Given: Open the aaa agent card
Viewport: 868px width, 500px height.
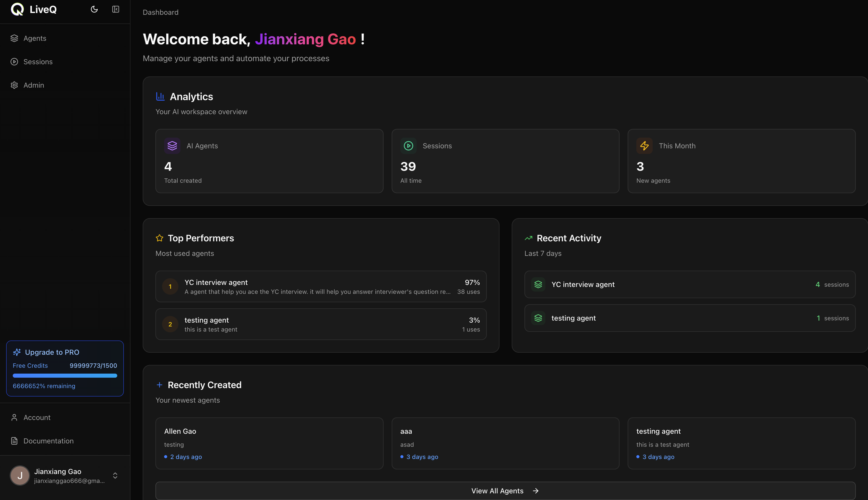Looking at the screenshot, I should click(505, 443).
